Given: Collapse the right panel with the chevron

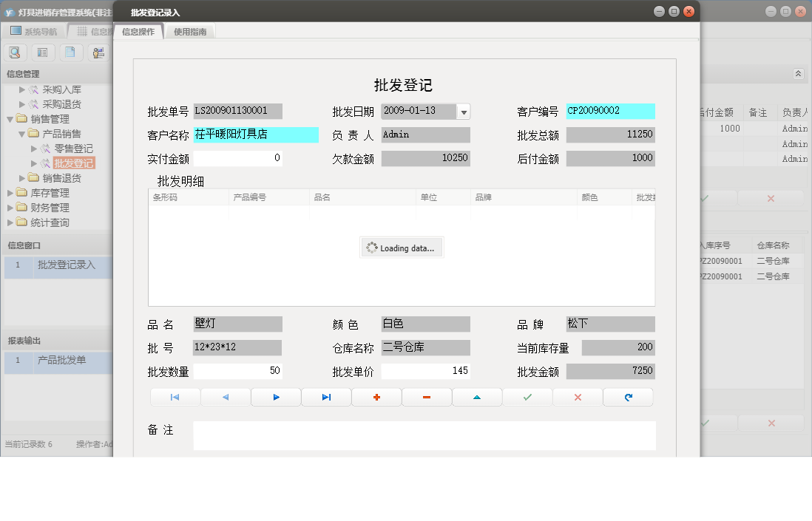Looking at the screenshot, I should pyautogui.click(x=799, y=73).
